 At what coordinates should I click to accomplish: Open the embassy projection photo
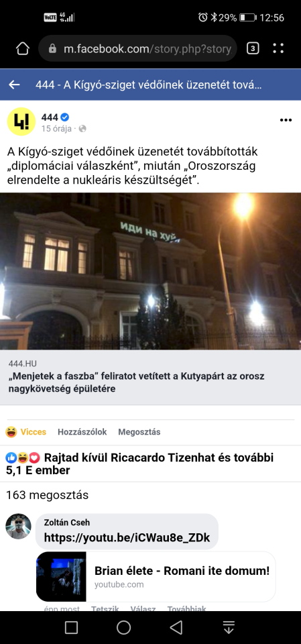[150, 271]
